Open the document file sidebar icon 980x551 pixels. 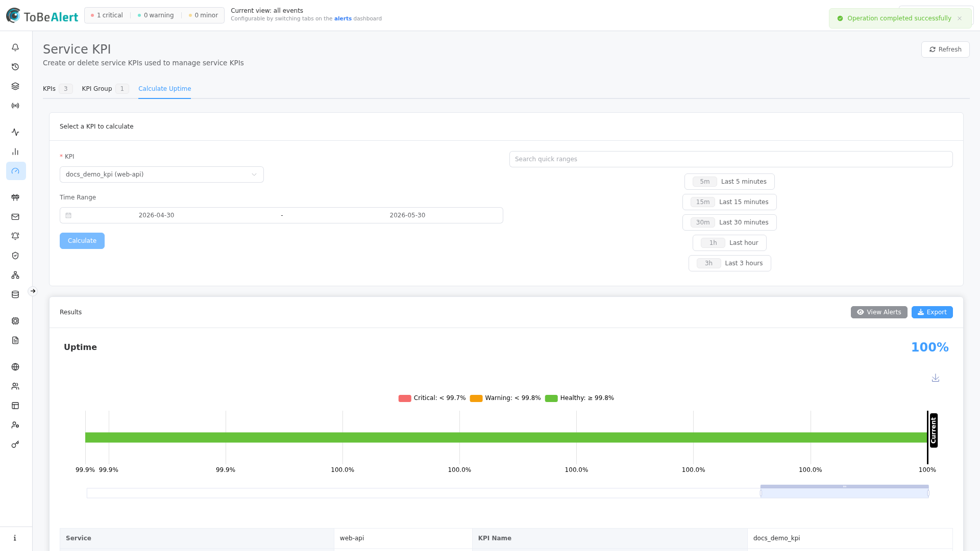click(15, 340)
